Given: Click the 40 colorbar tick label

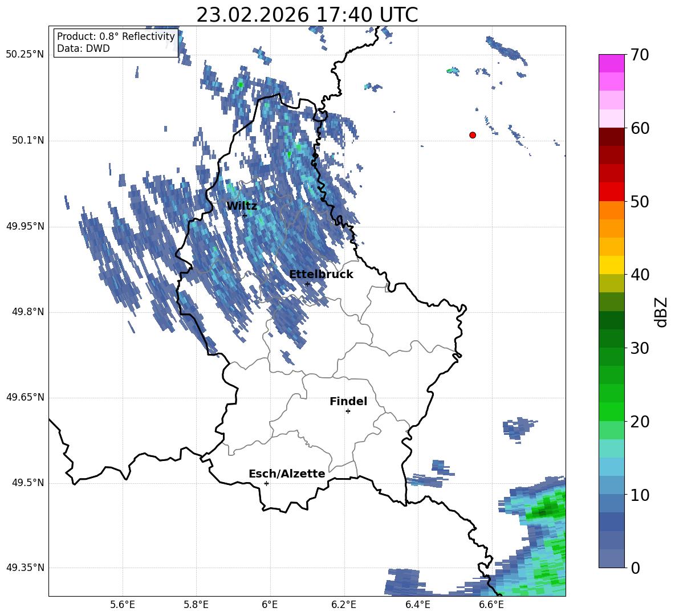Looking at the screenshot, I should coord(640,275).
